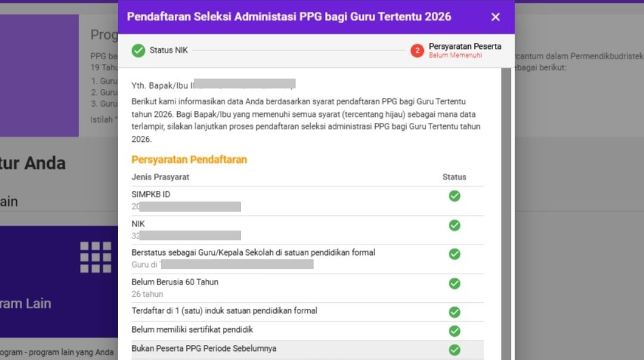Screen dimensions: 644x360
Task: Click the green check beside Status NIK step
Action: (x=138, y=51)
